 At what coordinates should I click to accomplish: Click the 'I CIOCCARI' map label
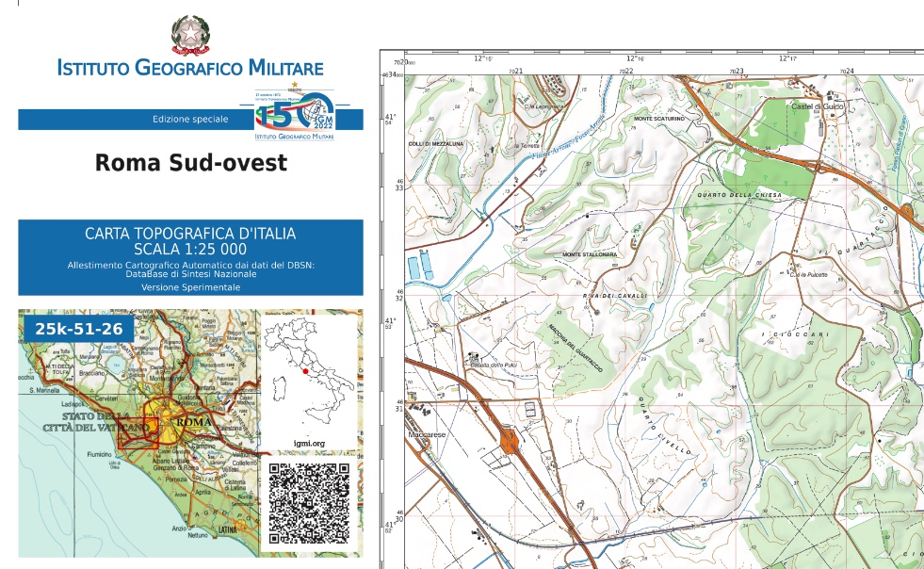coord(796,334)
